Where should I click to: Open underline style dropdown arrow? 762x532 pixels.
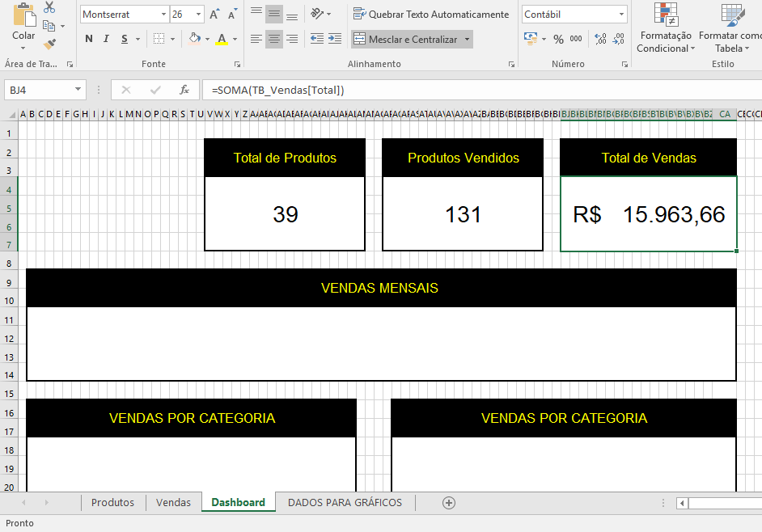pyautogui.click(x=138, y=39)
